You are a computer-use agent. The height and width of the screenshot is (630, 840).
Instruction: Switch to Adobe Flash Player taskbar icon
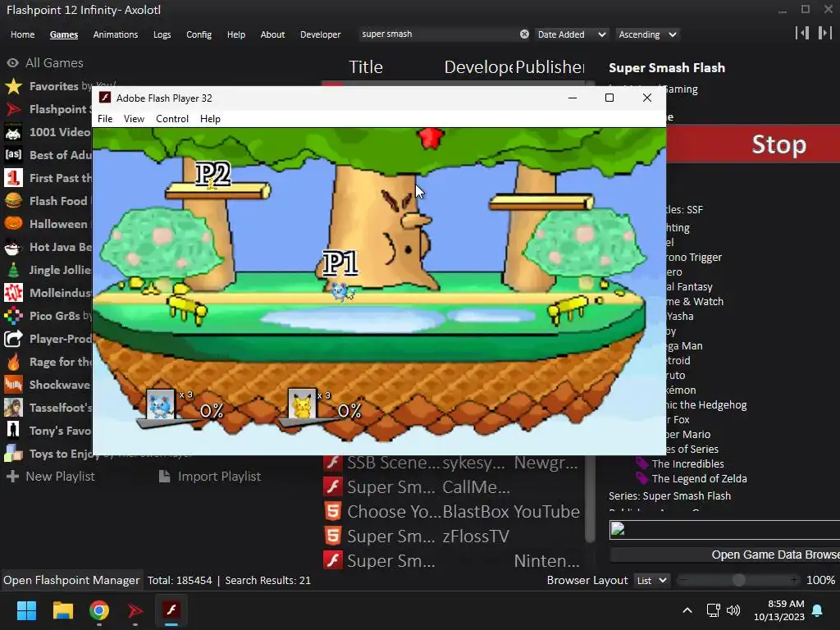pos(171,610)
